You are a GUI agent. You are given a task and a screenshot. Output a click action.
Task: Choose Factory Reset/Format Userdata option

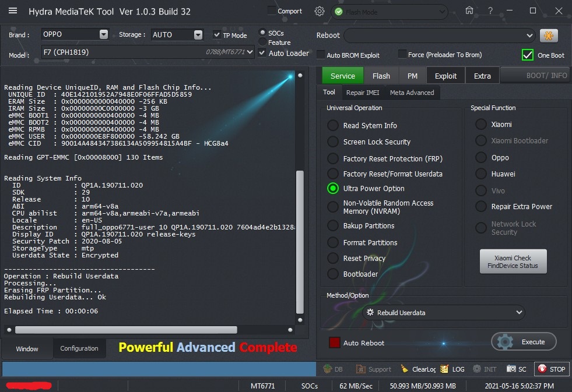(x=333, y=174)
